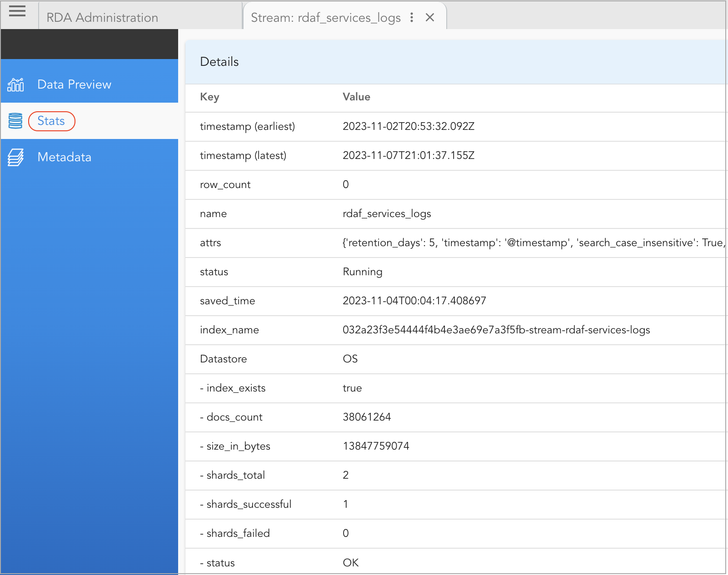This screenshot has width=728, height=575.
Task: Switch to the RDA Administration tab
Action: [x=101, y=17]
